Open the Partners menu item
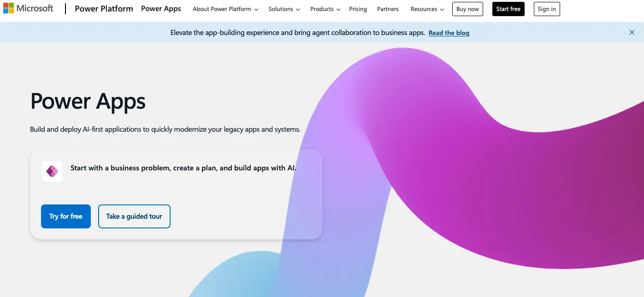Image resolution: width=644 pixels, height=297 pixels. (388, 9)
